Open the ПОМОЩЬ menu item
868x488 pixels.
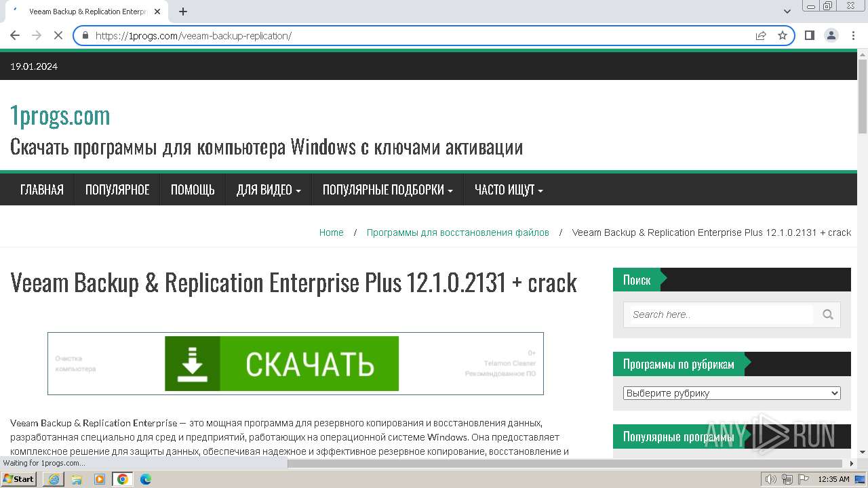(x=193, y=190)
